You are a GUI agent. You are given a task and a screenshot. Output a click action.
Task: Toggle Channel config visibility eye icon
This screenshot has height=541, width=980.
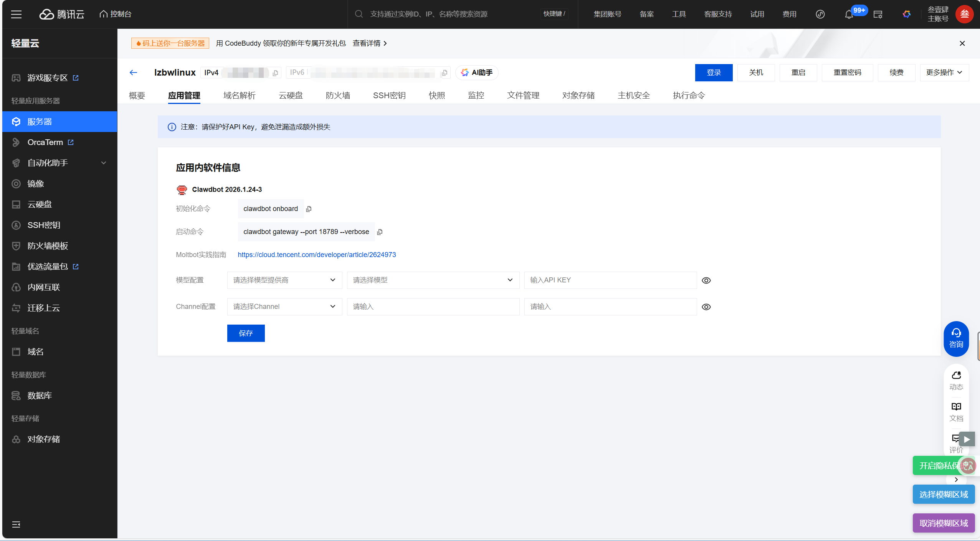click(706, 307)
